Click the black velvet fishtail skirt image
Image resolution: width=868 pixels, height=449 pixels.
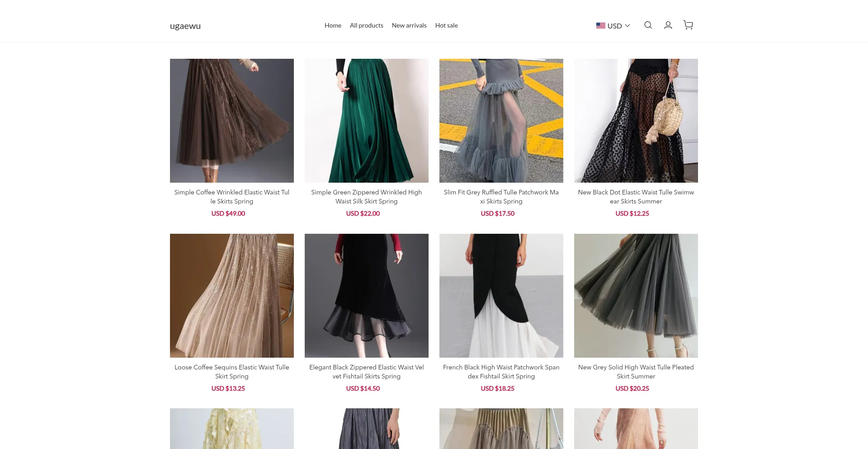[x=367, y=296]
